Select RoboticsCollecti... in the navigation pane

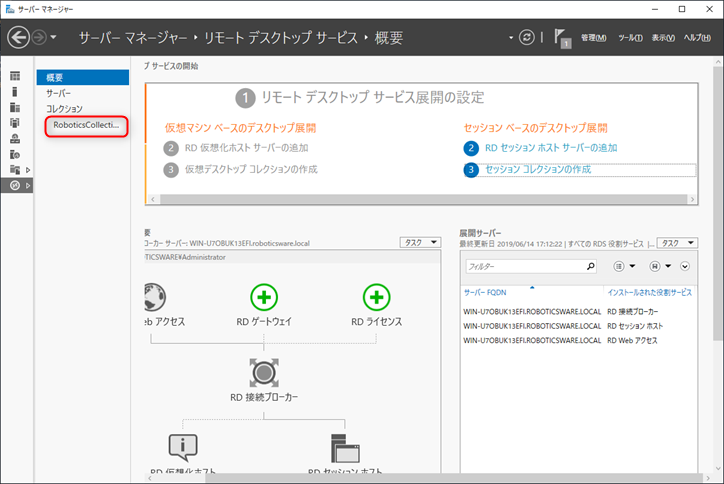point(85,125)
